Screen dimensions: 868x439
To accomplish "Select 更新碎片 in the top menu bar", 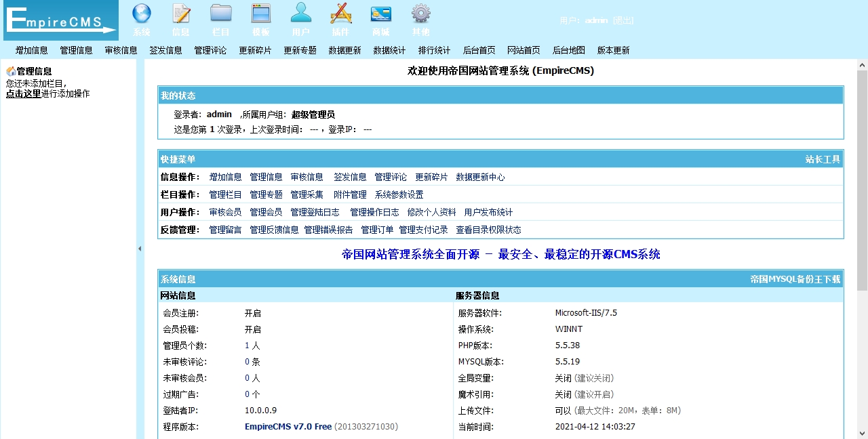I will (256, 50).
